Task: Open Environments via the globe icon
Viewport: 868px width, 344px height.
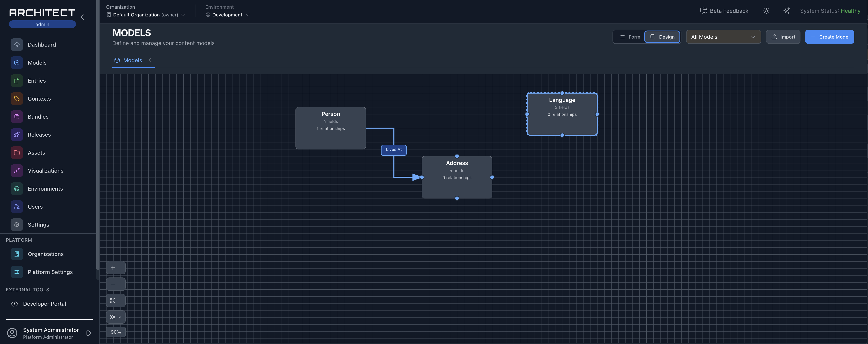Action: tap(16, 189)
